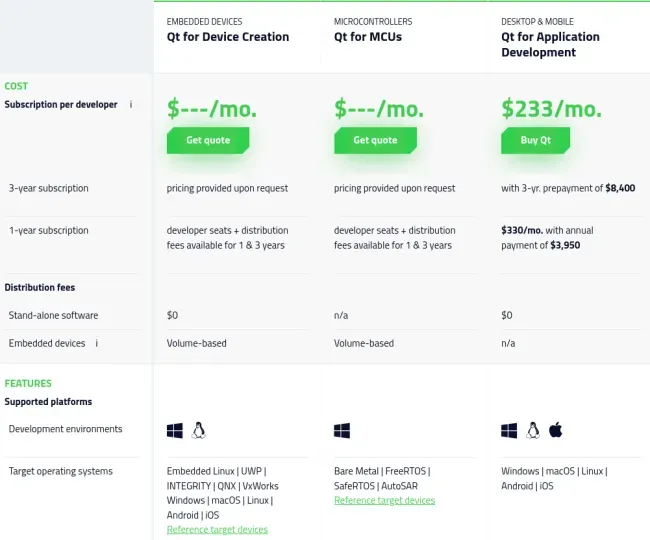Click the Apple logo icon under Development environments
650x540 pixels.
coord(556,430)
